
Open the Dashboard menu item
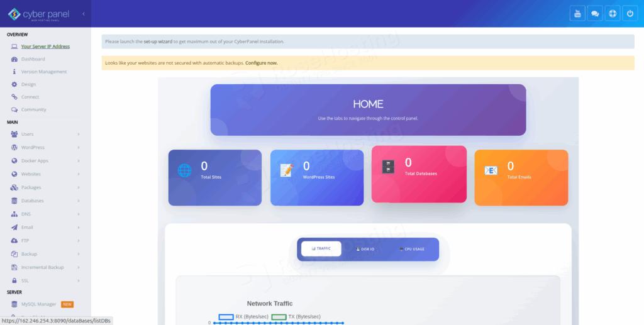click(x=33, y=59)
